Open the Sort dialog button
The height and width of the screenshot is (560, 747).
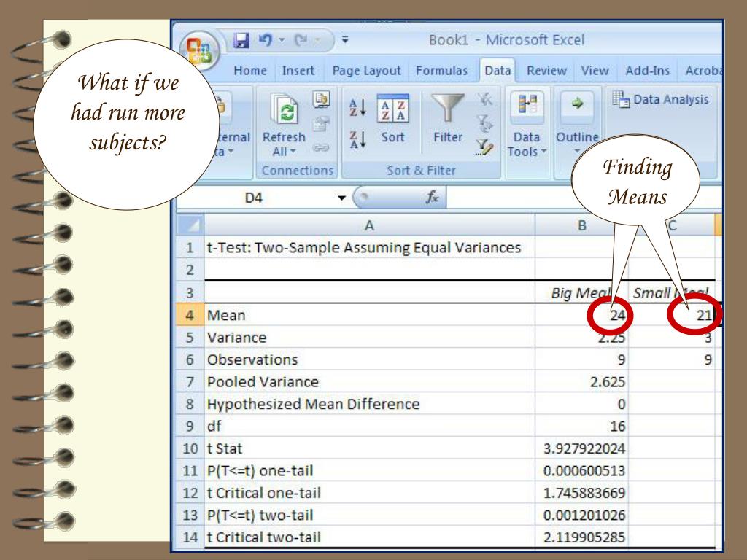392,119
